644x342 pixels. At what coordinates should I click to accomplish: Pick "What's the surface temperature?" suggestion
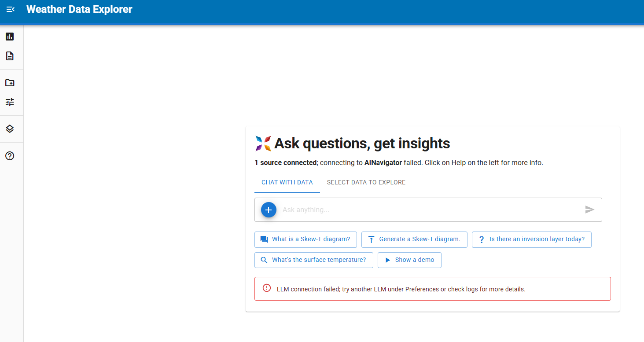click(x=313, y=260)
